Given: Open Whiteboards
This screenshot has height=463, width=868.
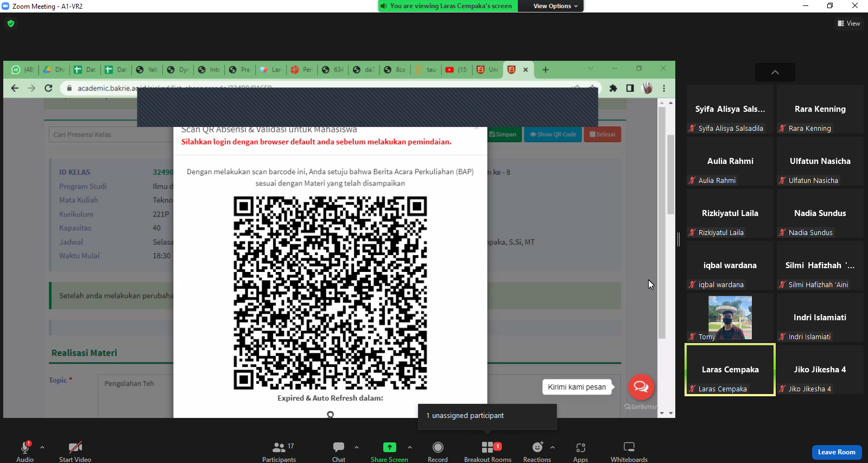Looking at the screenshot, I should (x=629, y=452).
